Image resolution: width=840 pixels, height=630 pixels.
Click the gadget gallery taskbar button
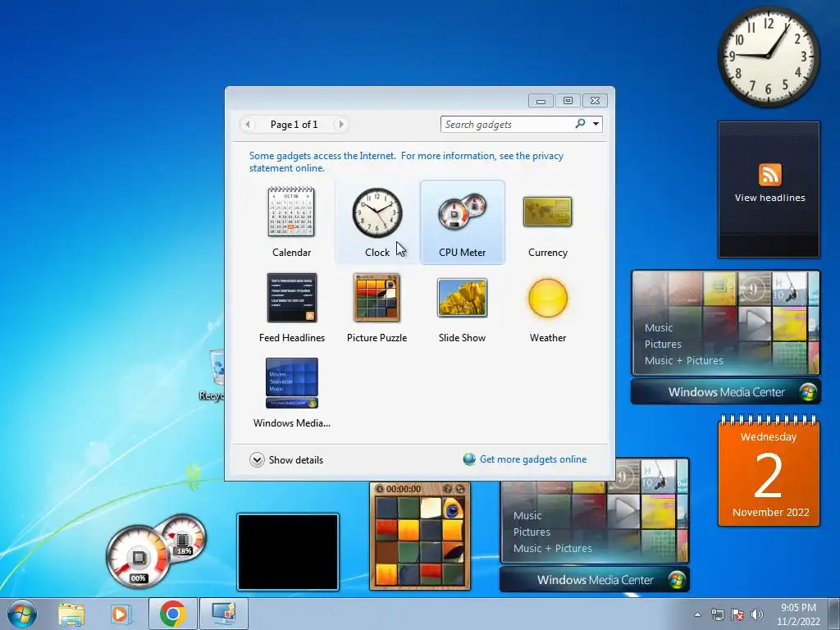click(x=224, y=614)
